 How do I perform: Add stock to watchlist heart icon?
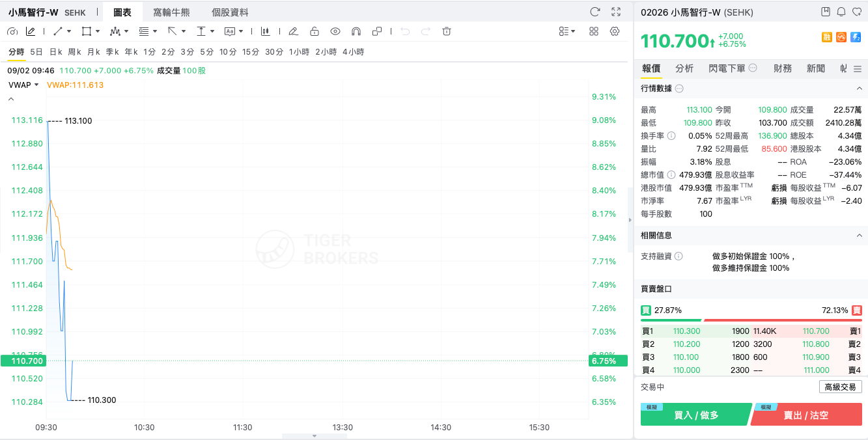(857, 12)
